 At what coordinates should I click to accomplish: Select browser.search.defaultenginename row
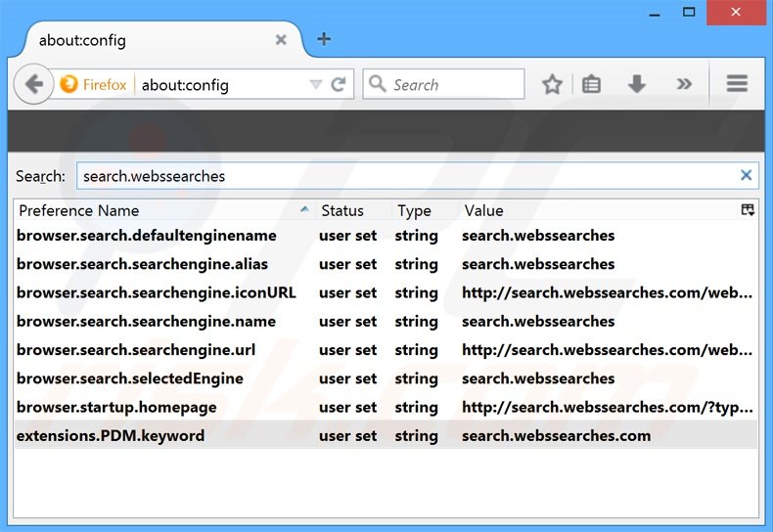point(386,236)
